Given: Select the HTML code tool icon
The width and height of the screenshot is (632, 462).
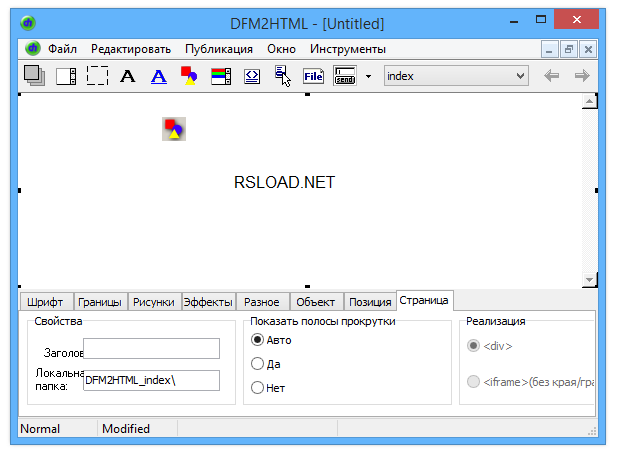Looking at the screenshot, I should pyautogui.click(x=252, y=76).
